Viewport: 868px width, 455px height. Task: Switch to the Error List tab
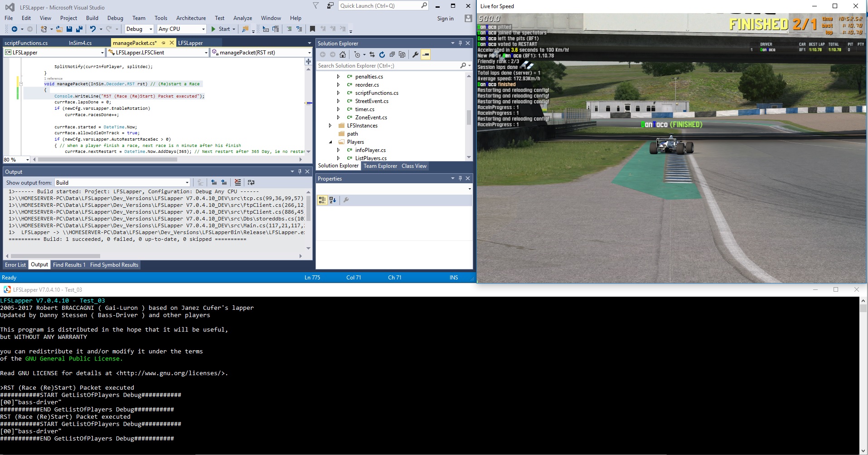[15, 265]
